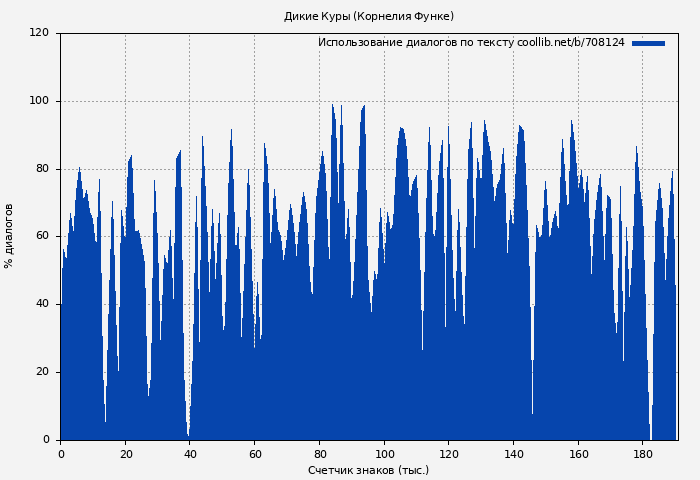
Task: Click the 180 tick label on the x-axis
Action: coord(643,454)
